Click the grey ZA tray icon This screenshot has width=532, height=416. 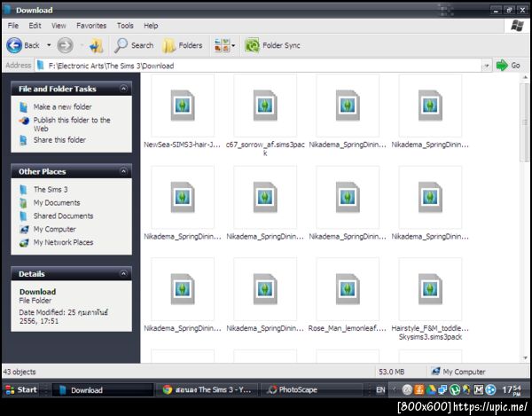[407, 390]
